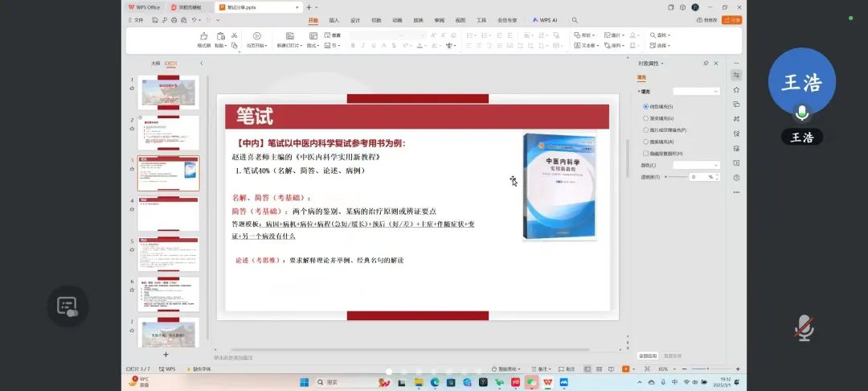Image resolution: width=868 pixels, height=391 pixels.
Task: Open WPS AI from the ribbon
Action: [544, 20]
